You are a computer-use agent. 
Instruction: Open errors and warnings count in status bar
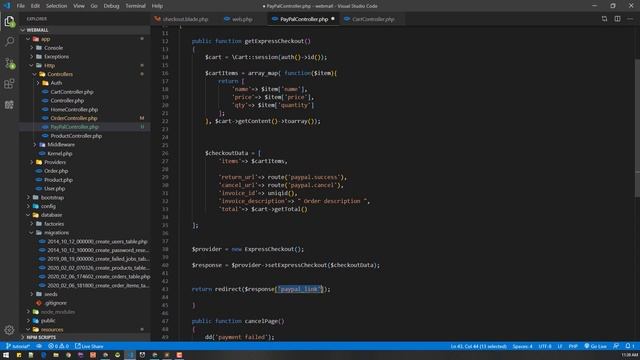(x=58, y=346)
